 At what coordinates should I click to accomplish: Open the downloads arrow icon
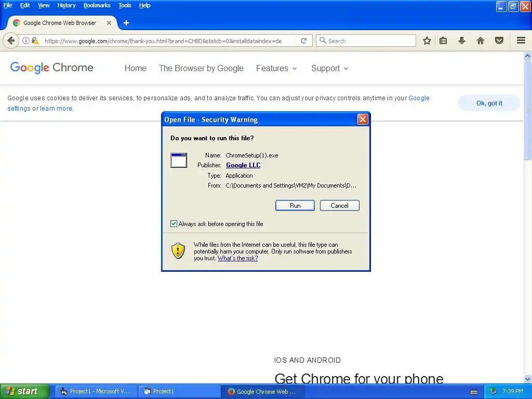click(461, 41)
